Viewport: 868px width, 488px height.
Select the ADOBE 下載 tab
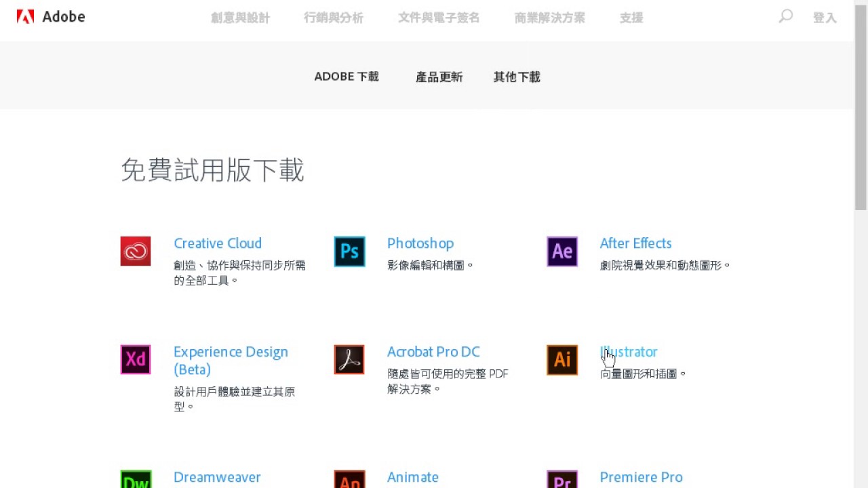[347, 77]
